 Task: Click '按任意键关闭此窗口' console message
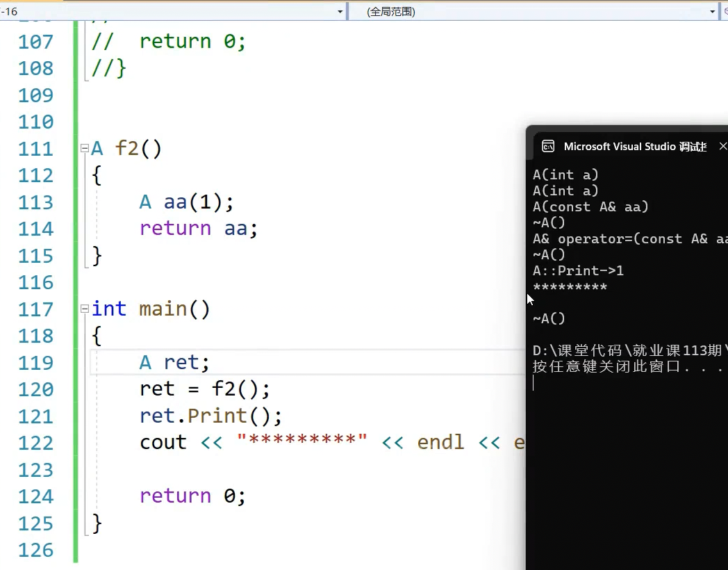[628, 366]
